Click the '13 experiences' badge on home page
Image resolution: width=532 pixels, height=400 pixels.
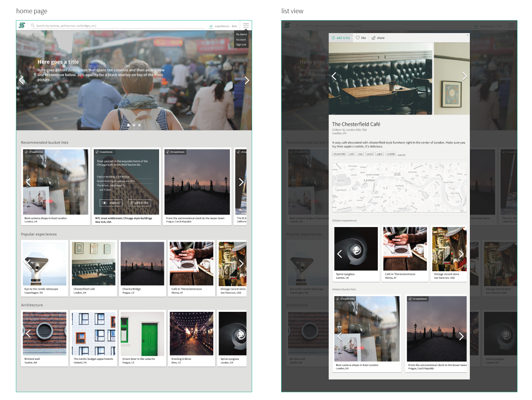tap(33, 152)
